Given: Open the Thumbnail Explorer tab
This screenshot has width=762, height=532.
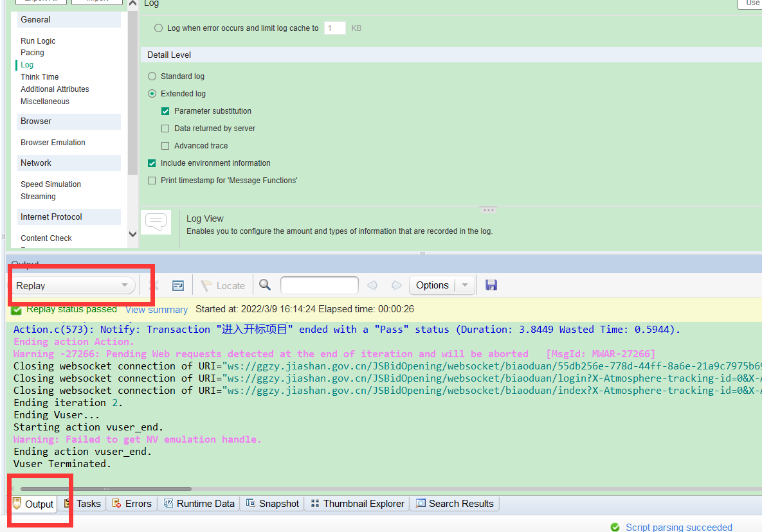Looking at the screenshot, I should (357, 504).
